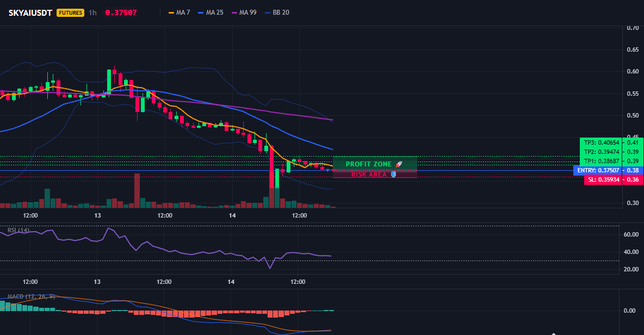Click the dark blue BB 20 legend swatch
This screenshot has width=644, height=335.
click(268, 13)
